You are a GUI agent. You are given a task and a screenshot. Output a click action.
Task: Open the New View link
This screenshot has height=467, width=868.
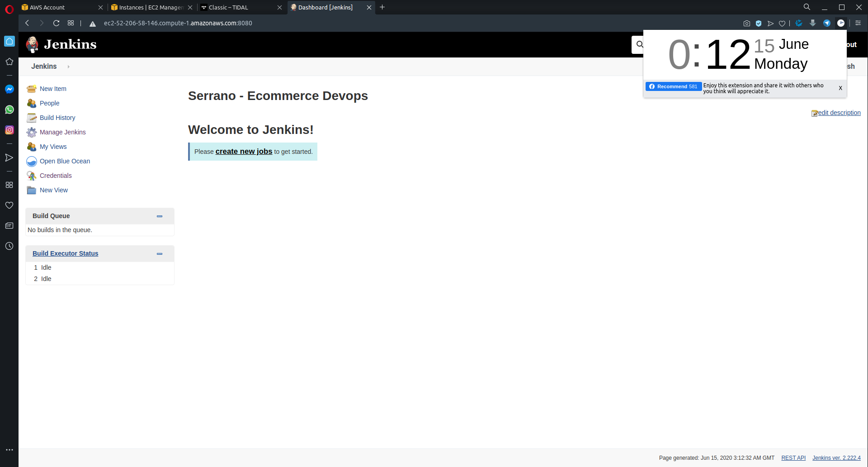54,190
